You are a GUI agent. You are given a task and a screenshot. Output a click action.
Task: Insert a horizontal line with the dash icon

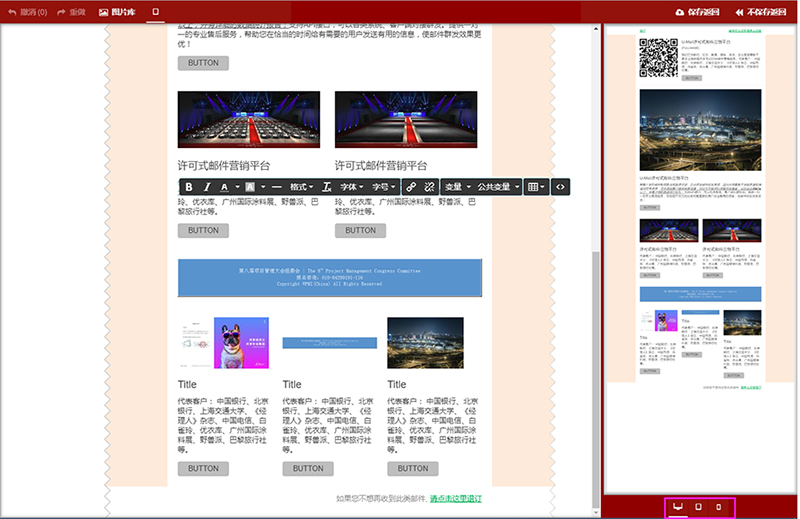coord(276,187)
